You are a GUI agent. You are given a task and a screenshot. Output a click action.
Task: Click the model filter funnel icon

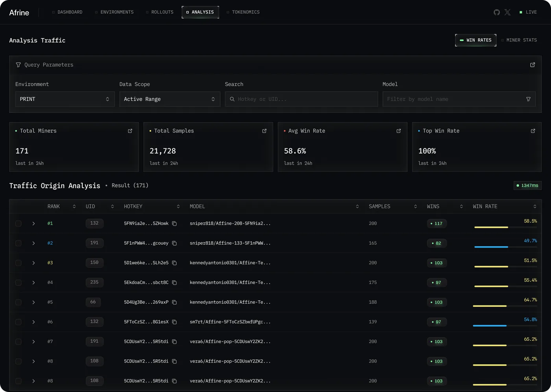point(529,99)
